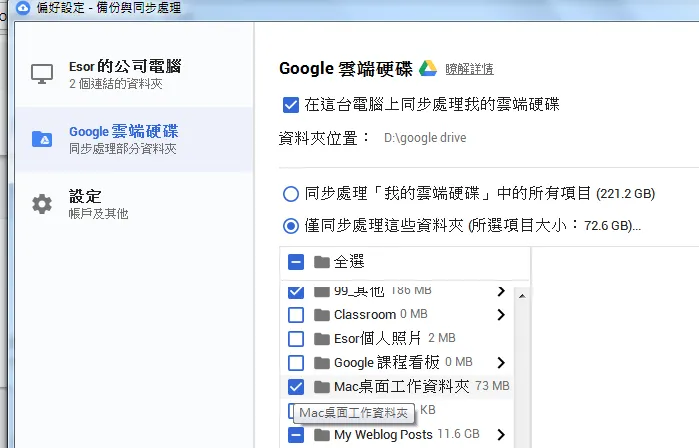Click the 72.6 GB selected size text
Viewport: 699px width, 448px height.
[607, 226]
